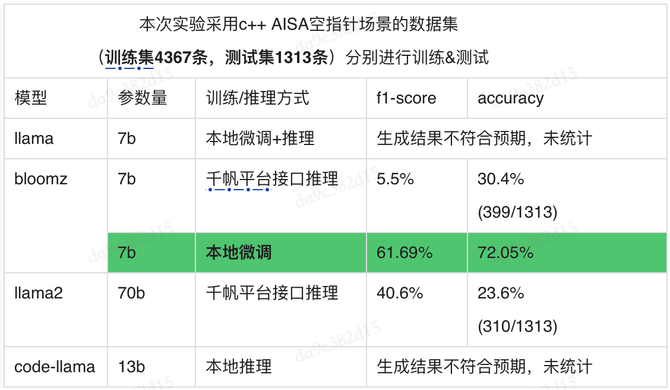Image resolution: width=670 pixels, height=390 pixels.
Task: Click the 70b parameter cell
Action: pyautogui.click(x=151, y=310)
